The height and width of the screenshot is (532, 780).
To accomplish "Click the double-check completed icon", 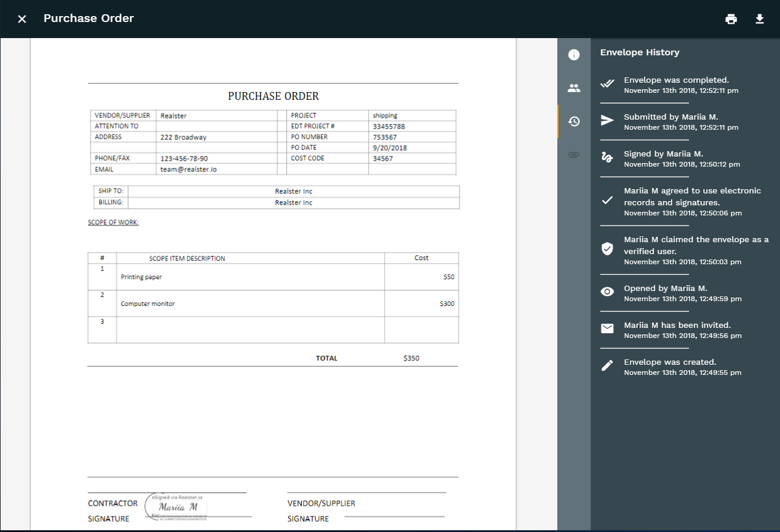I will (607, 84).
